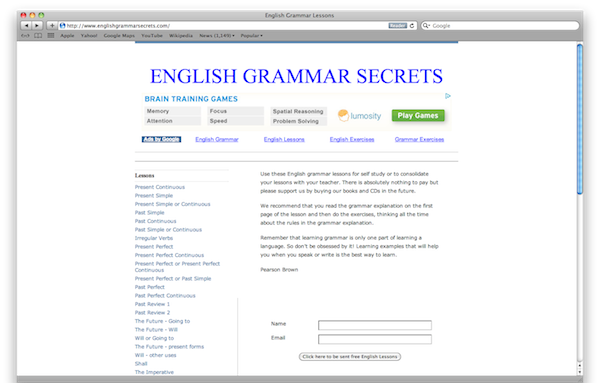Screen dimensions: 600x383
Task: Open the Shall lesson
Action: click(141, 363)
